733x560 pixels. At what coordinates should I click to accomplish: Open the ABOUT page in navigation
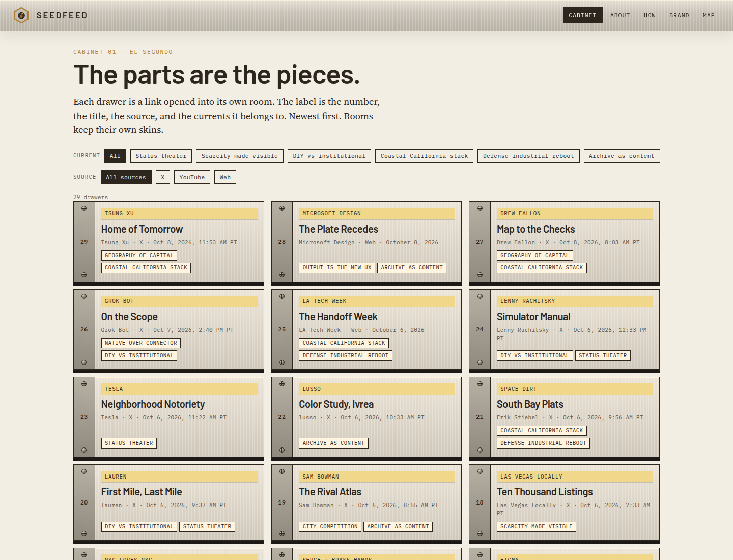coord(620,15)
